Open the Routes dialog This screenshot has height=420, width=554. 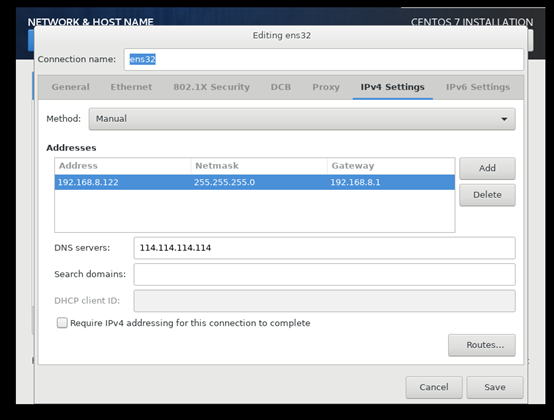tap(482, 345)
